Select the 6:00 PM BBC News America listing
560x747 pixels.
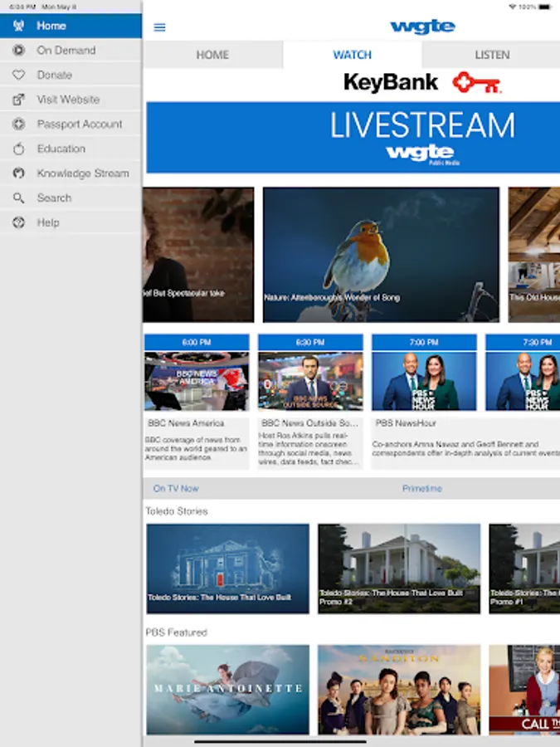[x=197, y=401]
